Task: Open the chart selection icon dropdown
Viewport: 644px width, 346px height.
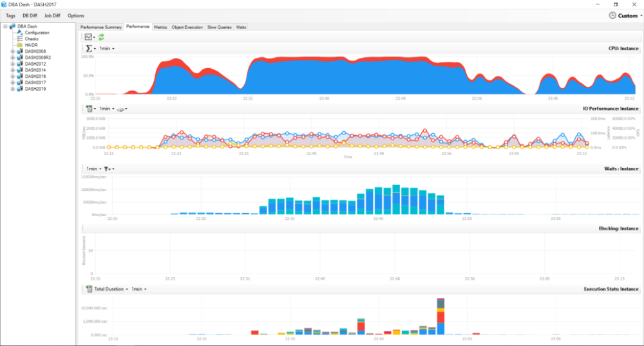Action: tap(90, 38)
